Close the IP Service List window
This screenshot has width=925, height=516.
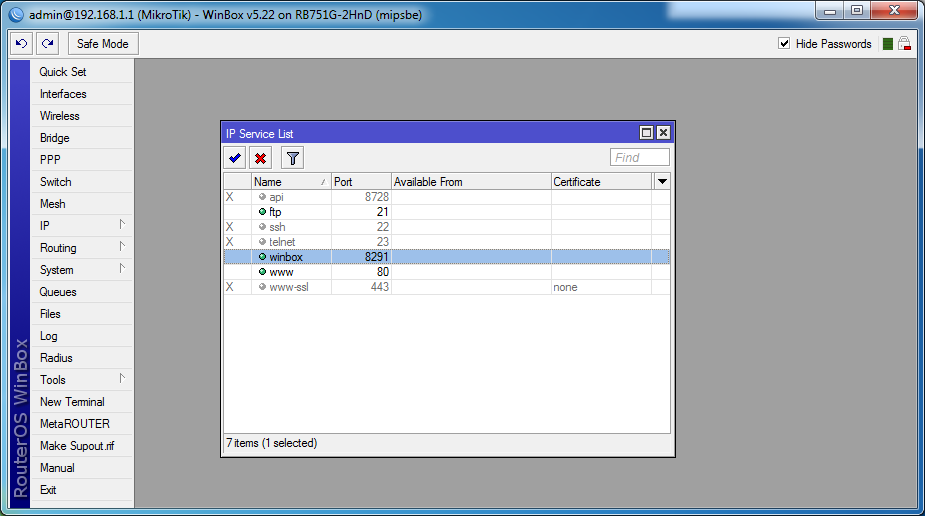663,133
